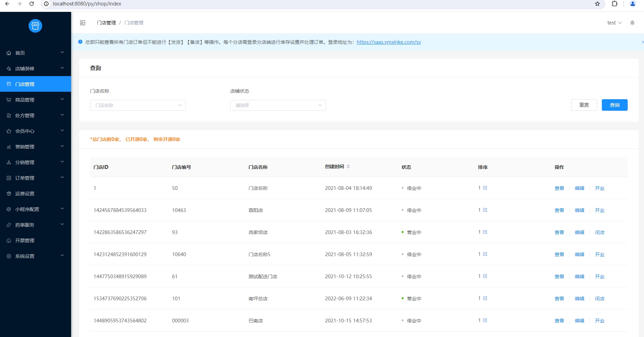Go back using browser back arrow
The width and height of the screenshot is (644, 337).
coord(7,4)
